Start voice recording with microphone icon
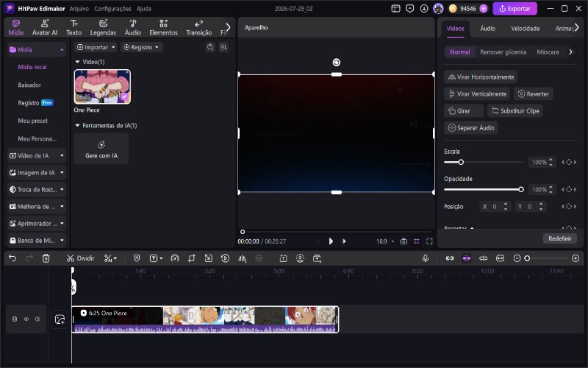 coord(426,258)
